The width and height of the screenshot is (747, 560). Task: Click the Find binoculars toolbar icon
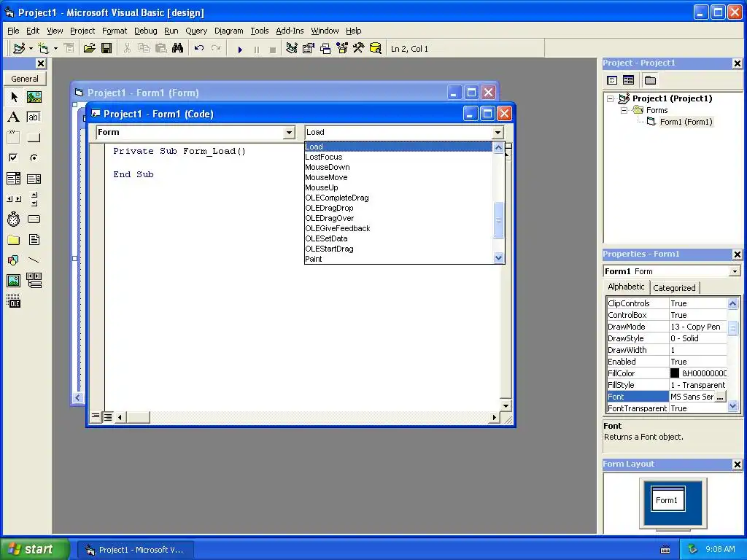[178, 49]
